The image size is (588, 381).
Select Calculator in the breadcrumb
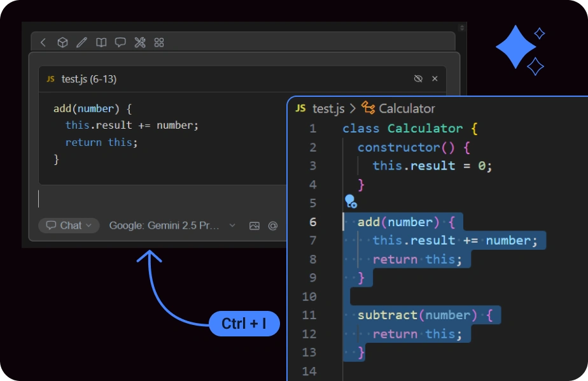[x=406, y=108]
